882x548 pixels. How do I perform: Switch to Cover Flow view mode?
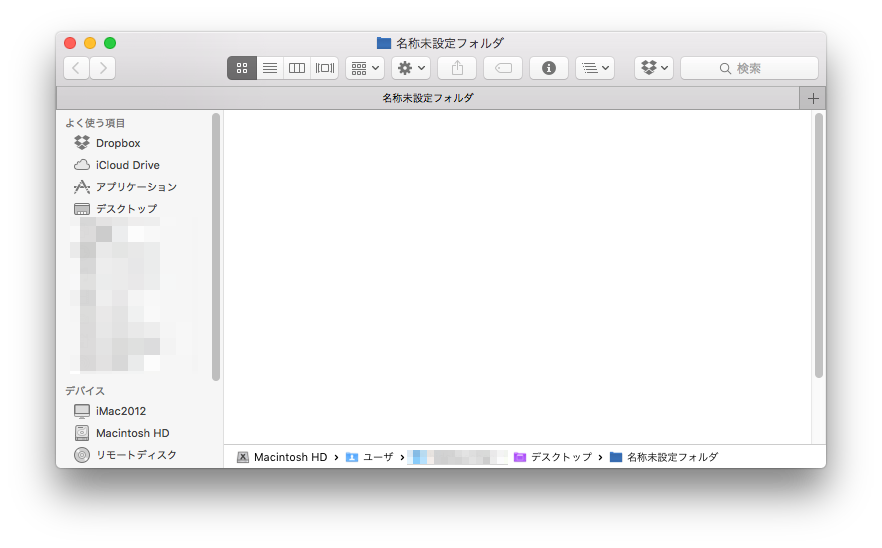325,68
